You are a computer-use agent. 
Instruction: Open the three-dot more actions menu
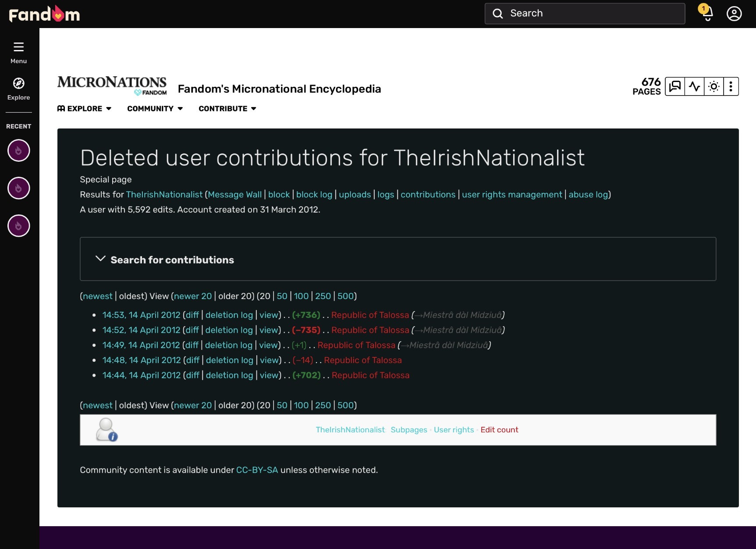coord(731,86)
